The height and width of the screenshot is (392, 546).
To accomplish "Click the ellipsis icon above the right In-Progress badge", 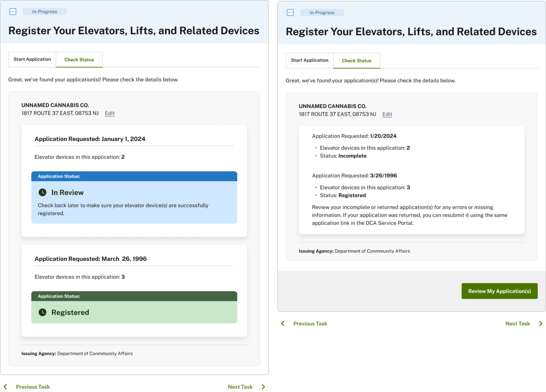I will (290, 12).
